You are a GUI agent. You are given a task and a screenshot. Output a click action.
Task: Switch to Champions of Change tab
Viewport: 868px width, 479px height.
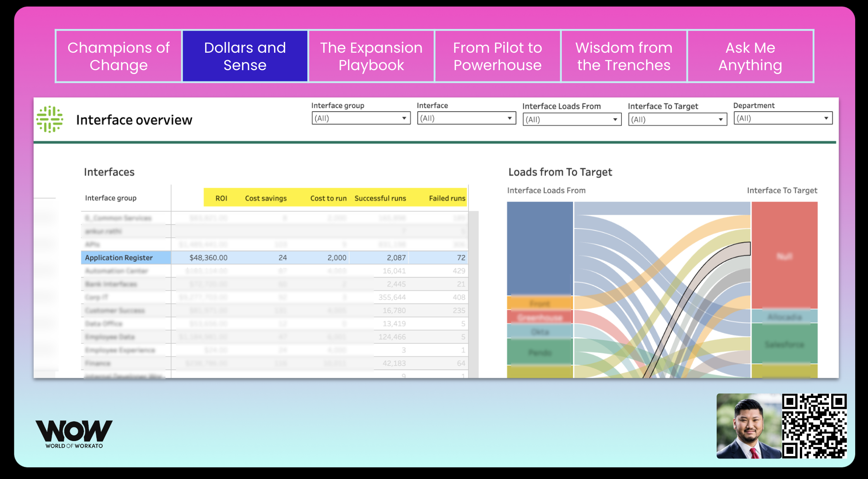118,56
